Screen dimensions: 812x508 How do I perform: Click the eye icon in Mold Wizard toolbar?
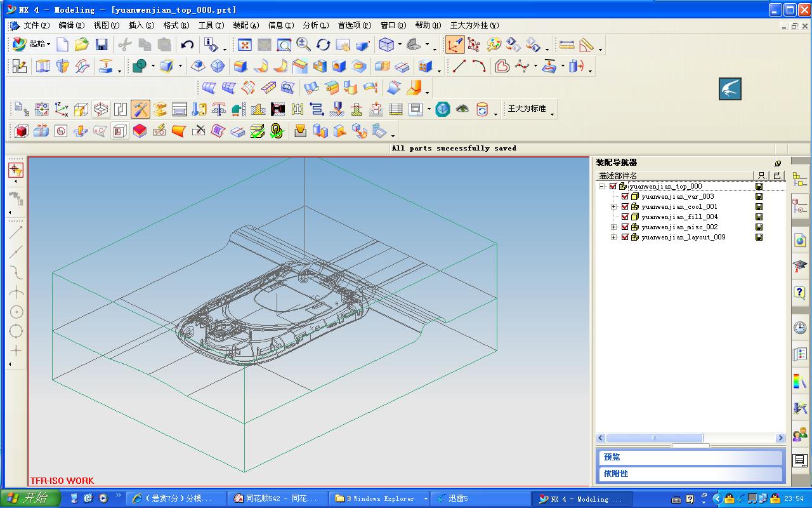(x=462, y=109)
